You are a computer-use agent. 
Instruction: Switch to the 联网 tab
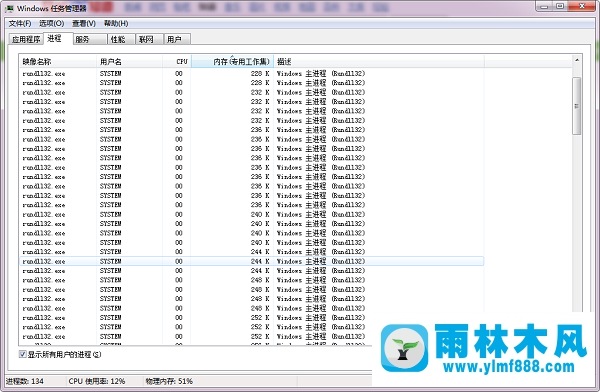click(150, 39)
